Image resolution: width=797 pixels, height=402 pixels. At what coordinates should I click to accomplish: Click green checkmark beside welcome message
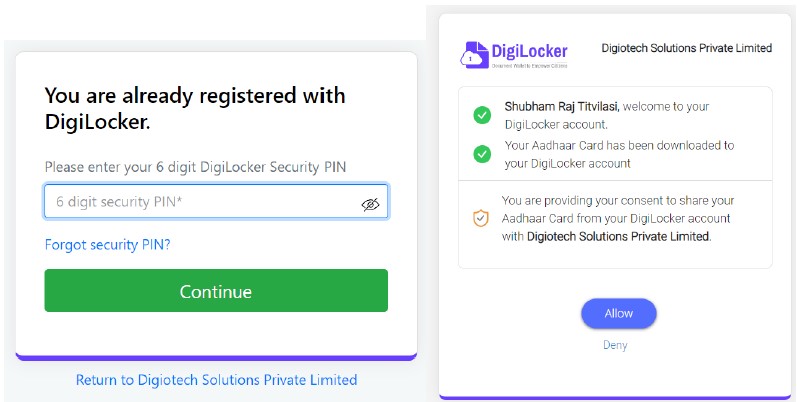tap(482, 115)
